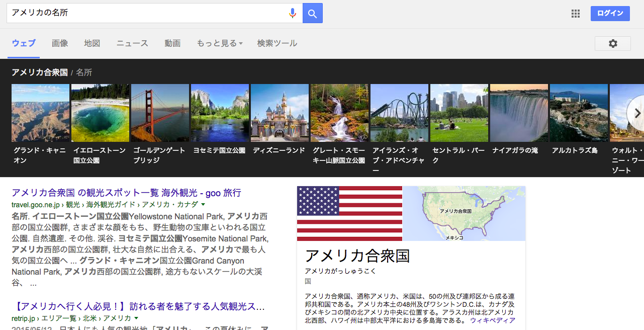Click 名所 in carousel breadcrumb
Viewport: 644px width, 330px height.
coord(84,72)
